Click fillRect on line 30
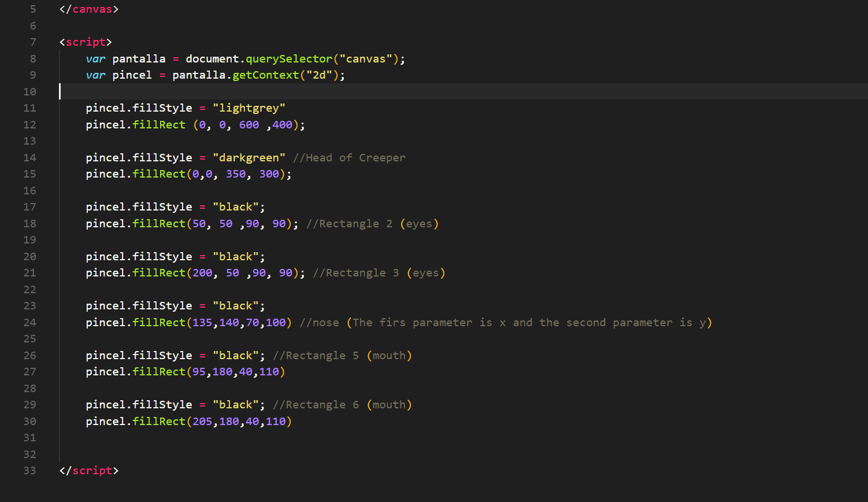 [159, 422]
